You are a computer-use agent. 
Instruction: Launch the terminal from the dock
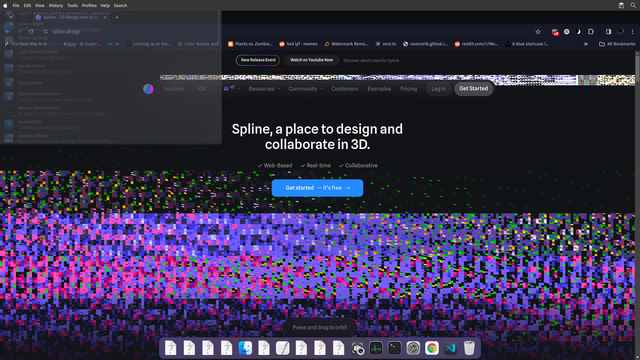(395, 348)
